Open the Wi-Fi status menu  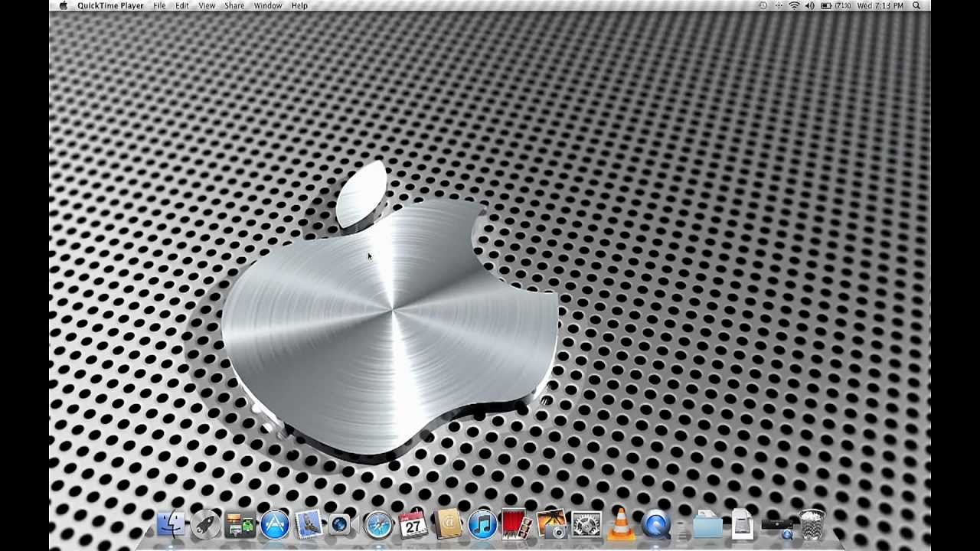pos(794,5)
